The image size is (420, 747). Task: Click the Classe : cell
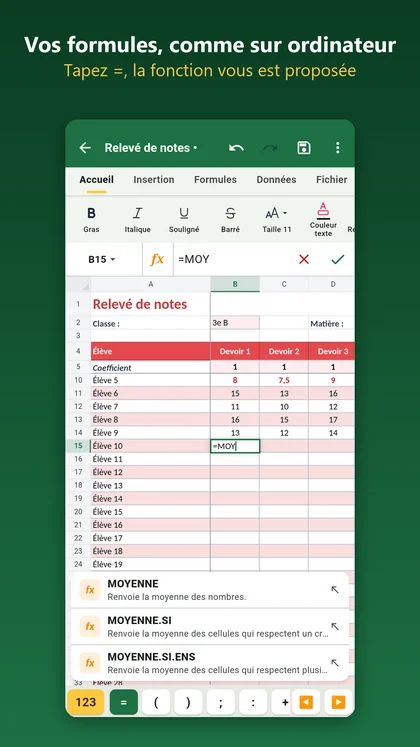[150, 323]
